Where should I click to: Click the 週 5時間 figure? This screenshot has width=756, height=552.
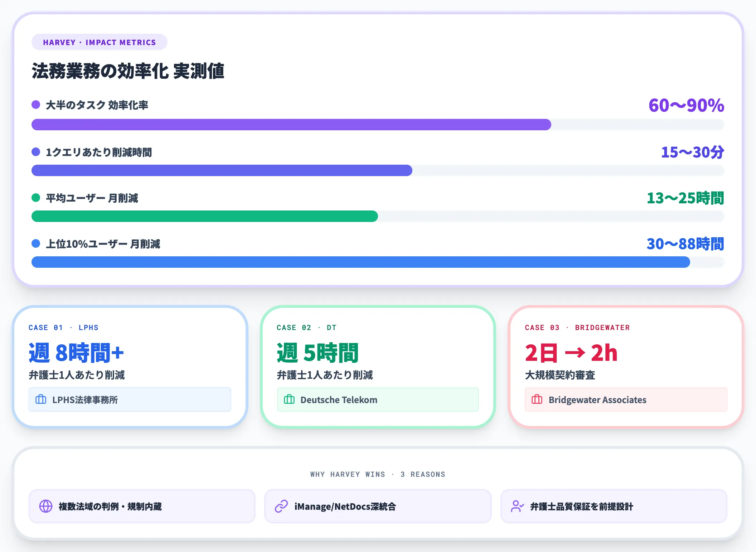(x=318, y=353)
